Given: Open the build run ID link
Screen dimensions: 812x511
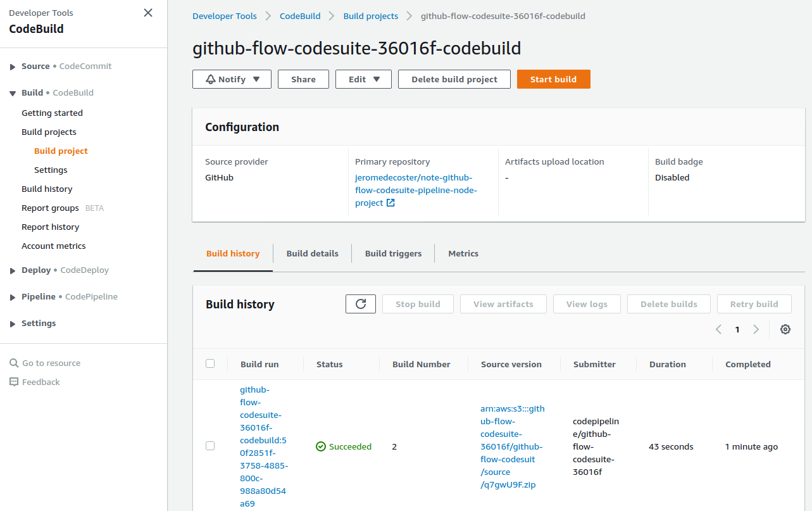Looking at the screenshot, I should [x=264, y=446].
